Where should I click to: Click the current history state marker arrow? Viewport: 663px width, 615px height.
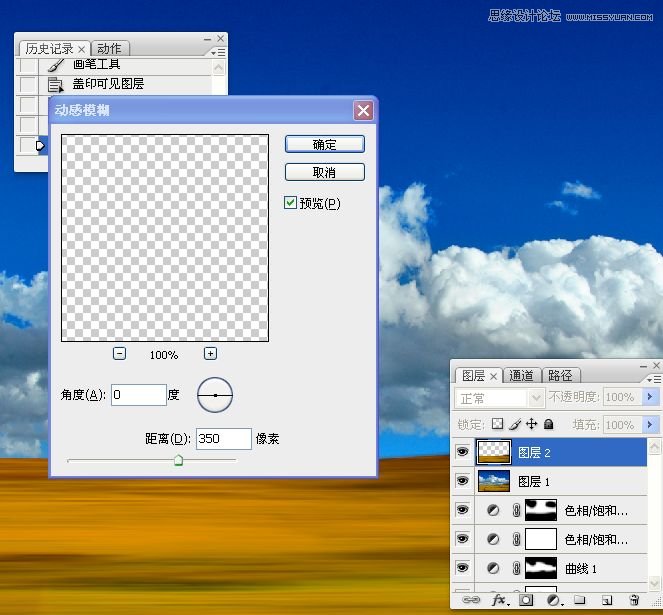[40, 146]
